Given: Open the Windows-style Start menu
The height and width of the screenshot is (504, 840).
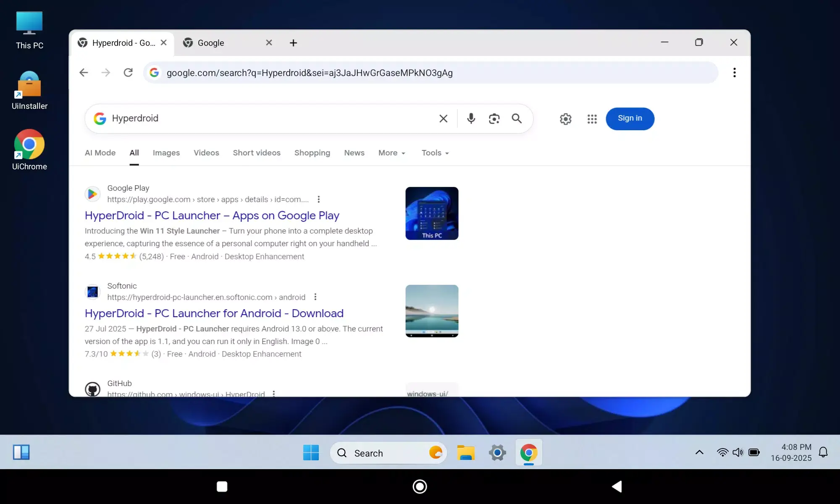Looking at the screenshot, I should [310, 453].
